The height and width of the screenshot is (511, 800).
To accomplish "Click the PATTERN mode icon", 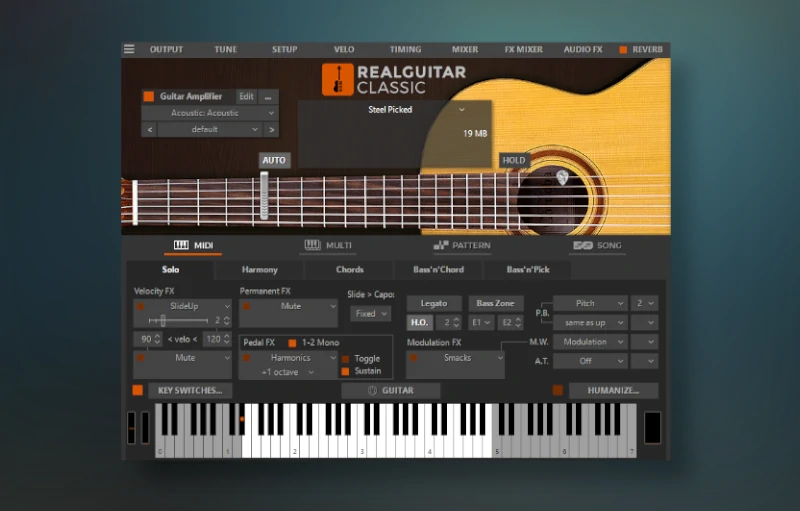I will tap(441, 245).
